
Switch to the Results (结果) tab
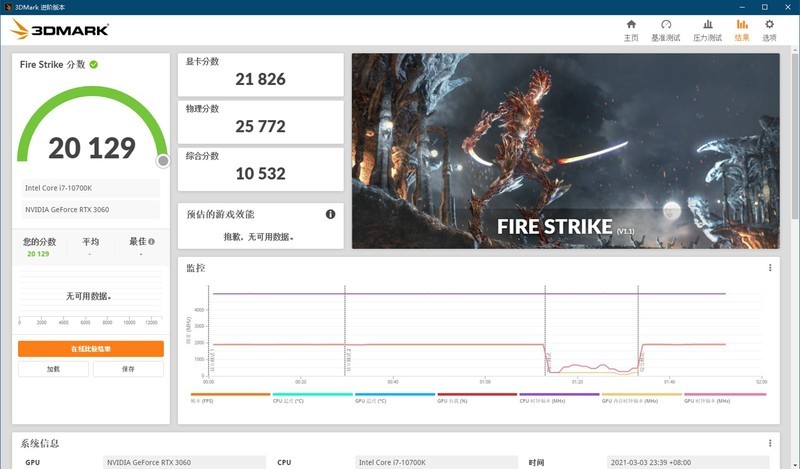click(x=742, y=31)
